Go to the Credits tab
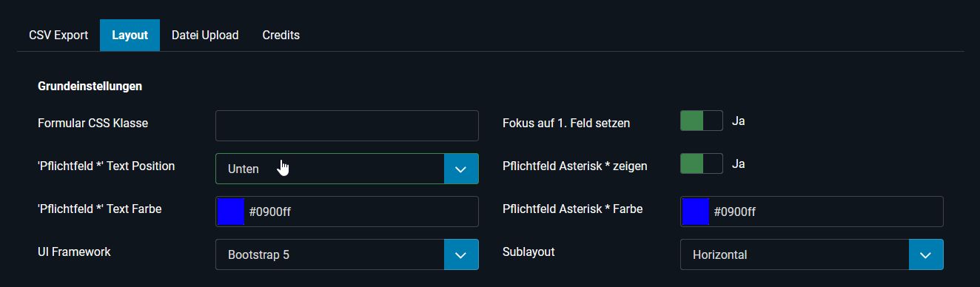The height and width of the screenshot is (287, 980). [281, 35]
